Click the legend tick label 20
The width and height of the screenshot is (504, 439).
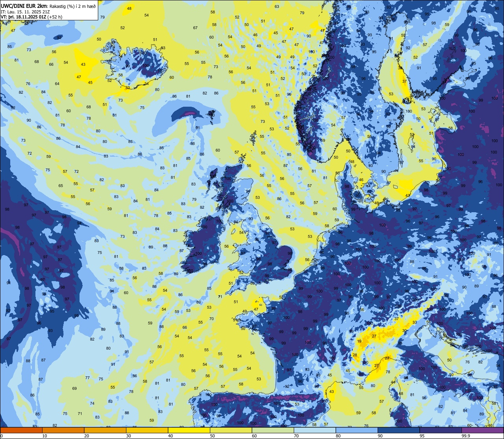coord(86,436)
